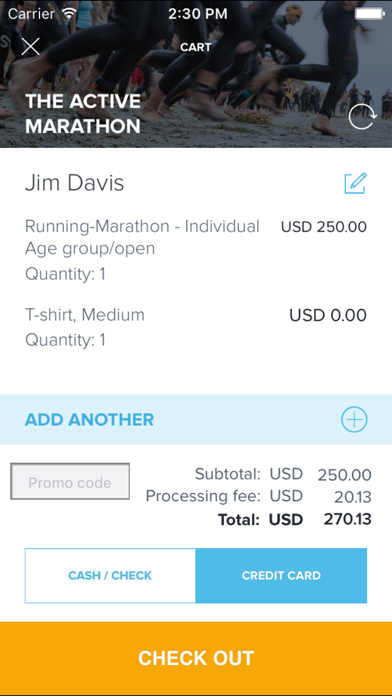
Task: Tap the plus circle icon to add another
Action: coord(354,419)
